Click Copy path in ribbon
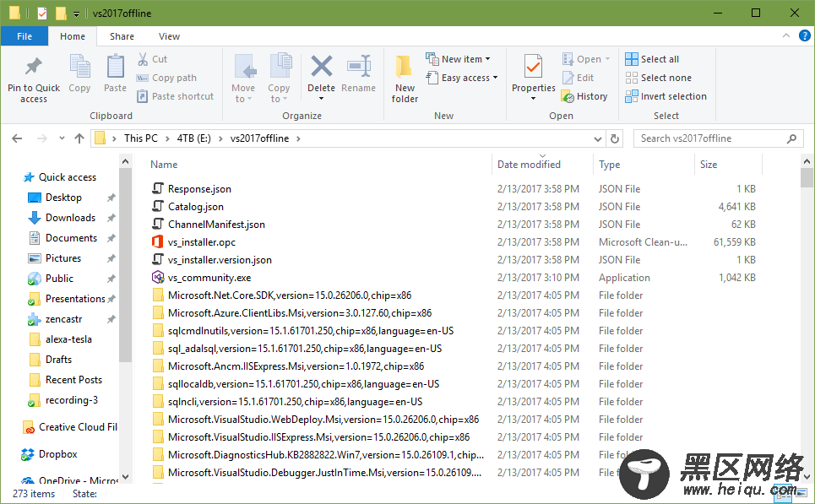 tap(166, 78)
